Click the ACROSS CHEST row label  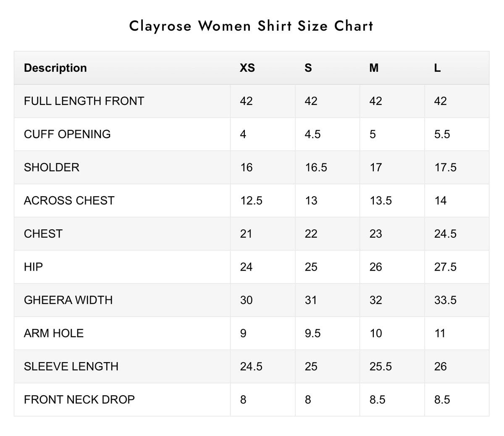(x=69, y=200)
